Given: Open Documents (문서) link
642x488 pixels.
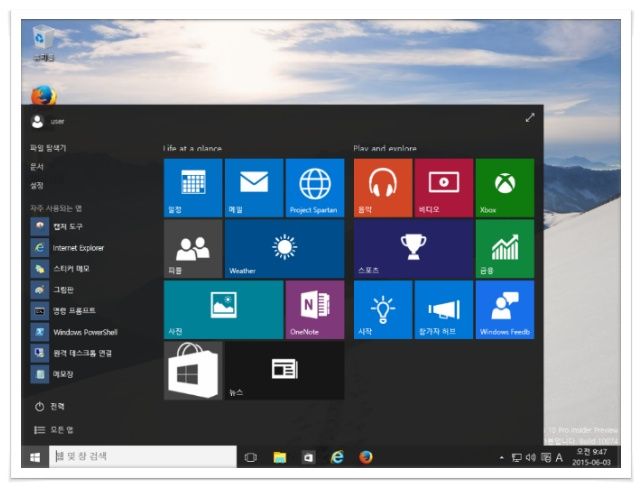Looking at the screenshot, I should click(36, 167).
